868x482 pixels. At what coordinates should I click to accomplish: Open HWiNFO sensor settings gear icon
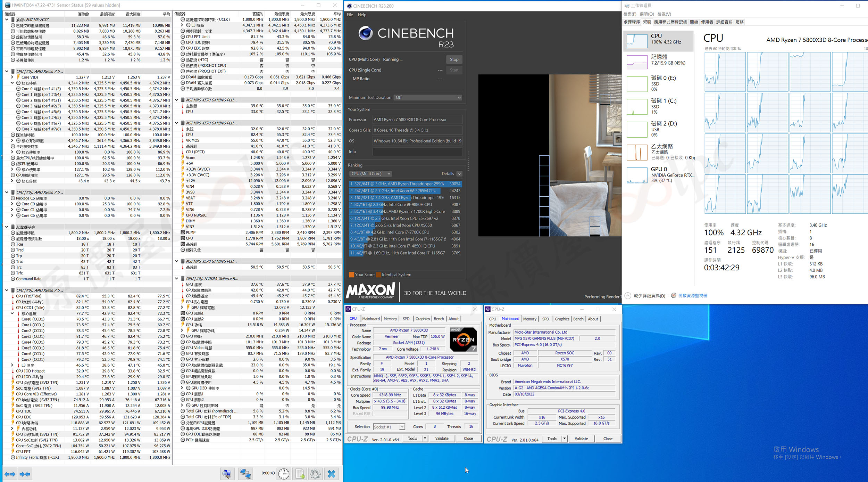tap(315, 474)
